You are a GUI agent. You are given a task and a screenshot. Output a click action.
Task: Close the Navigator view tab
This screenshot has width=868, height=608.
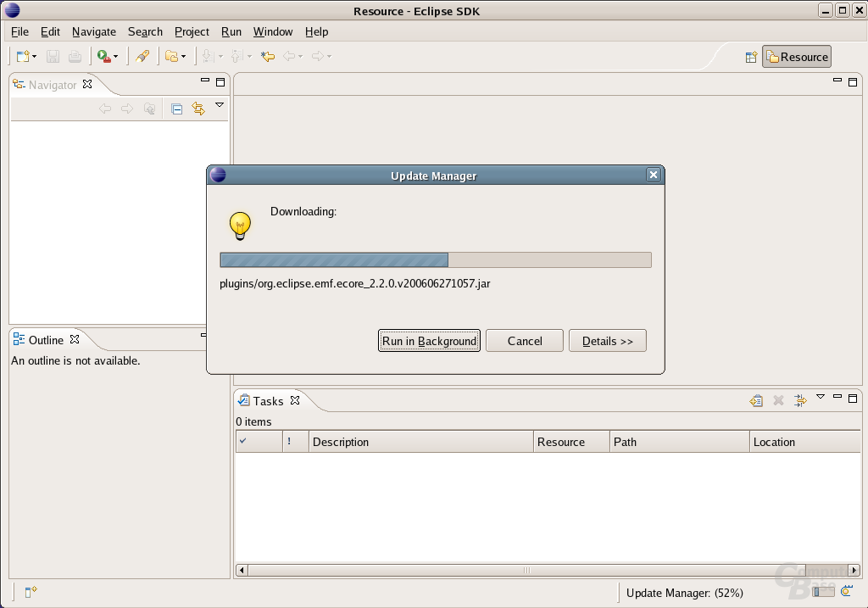87,84
